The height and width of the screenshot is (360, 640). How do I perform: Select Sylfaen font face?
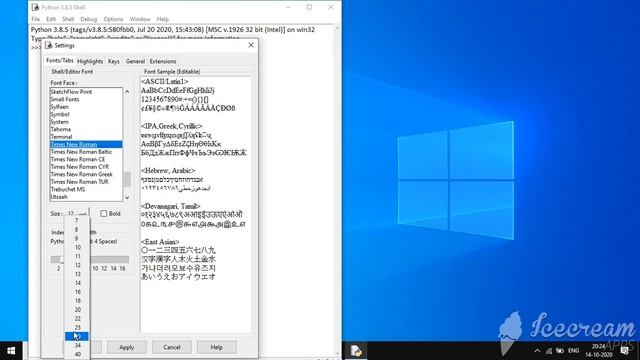[x=86, y=107]
